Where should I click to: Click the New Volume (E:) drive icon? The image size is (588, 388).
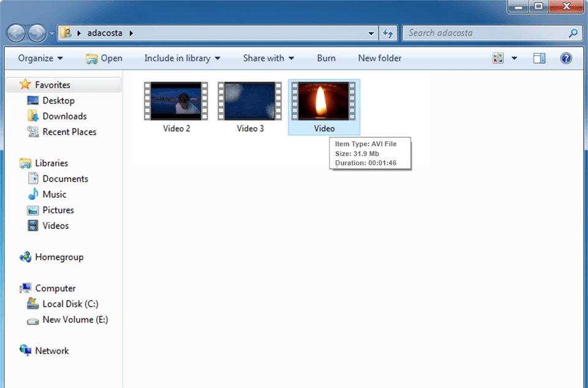point(32,321)
